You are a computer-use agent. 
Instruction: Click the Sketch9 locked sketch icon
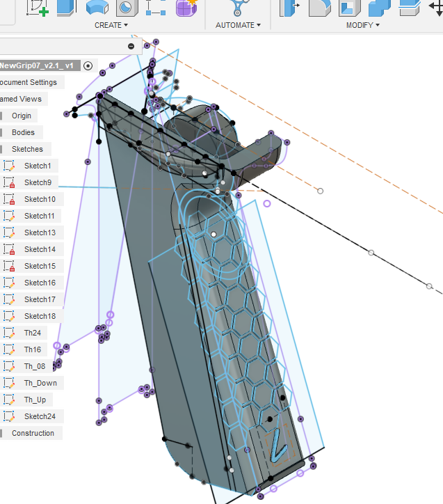pyautogui.click(x=10, y=182)
